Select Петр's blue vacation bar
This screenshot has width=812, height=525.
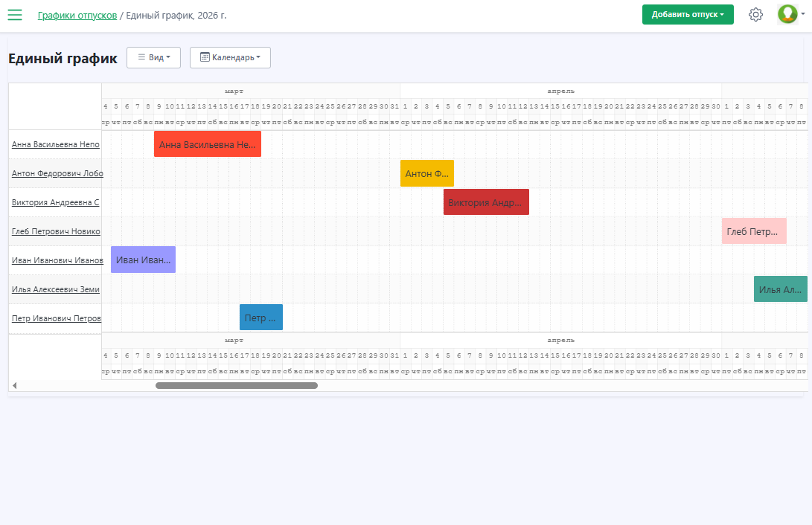click(x=260, y=318)
